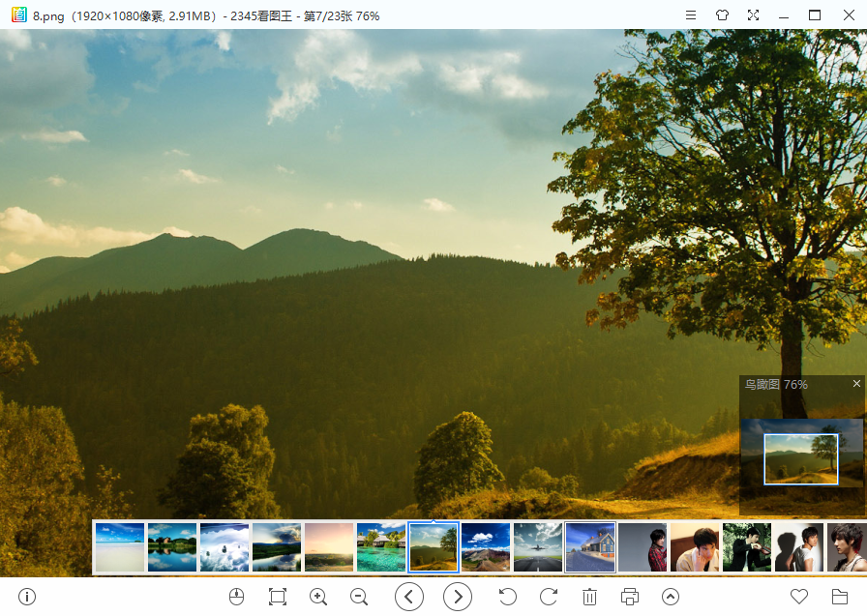
Task: Click the bird's-eye view viewport rectangle
Action: click(800, 459)
